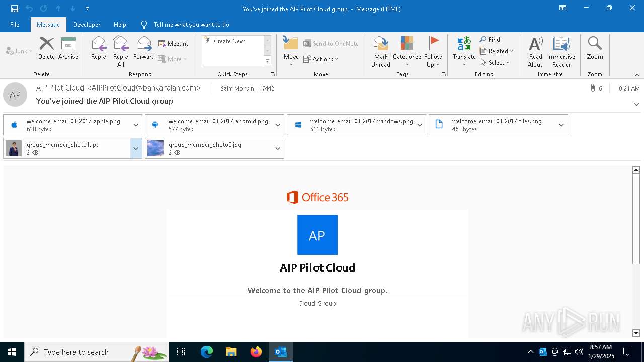Launch Microsoft Edge from the taskbar
Screen dimensions: 644x362
pos(207,352)
